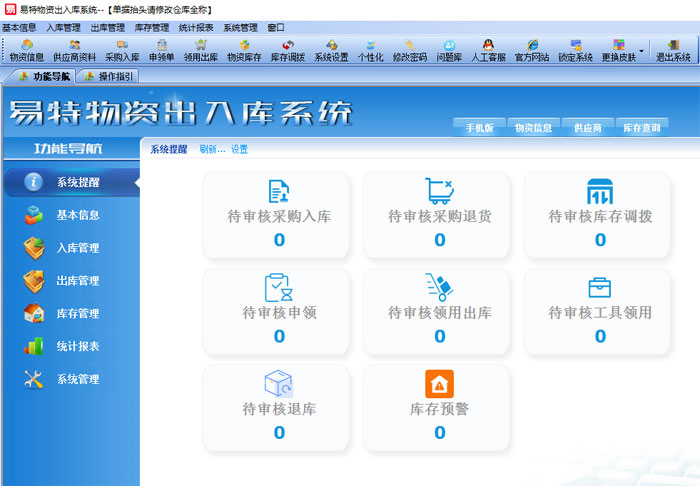Screen dimensions: 700x486
Task: Click the 手机版 banner button
Action: (479, 128)
